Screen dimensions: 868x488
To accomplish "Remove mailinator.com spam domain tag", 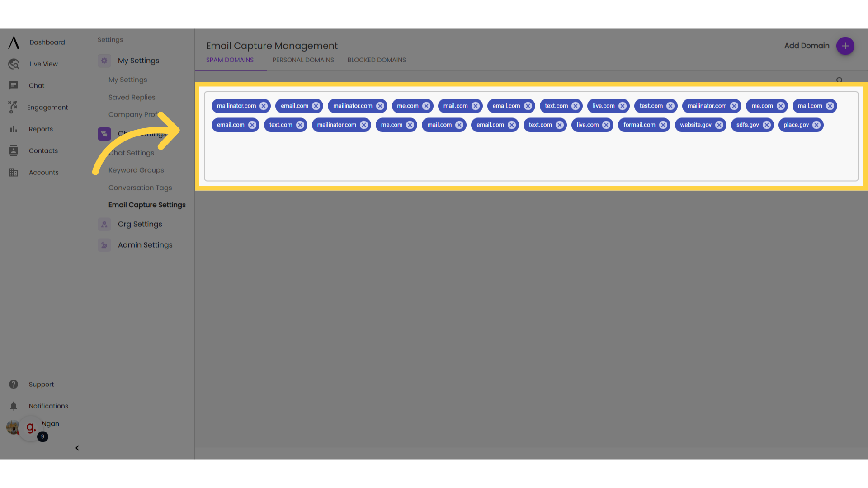I will click(264, 105).
